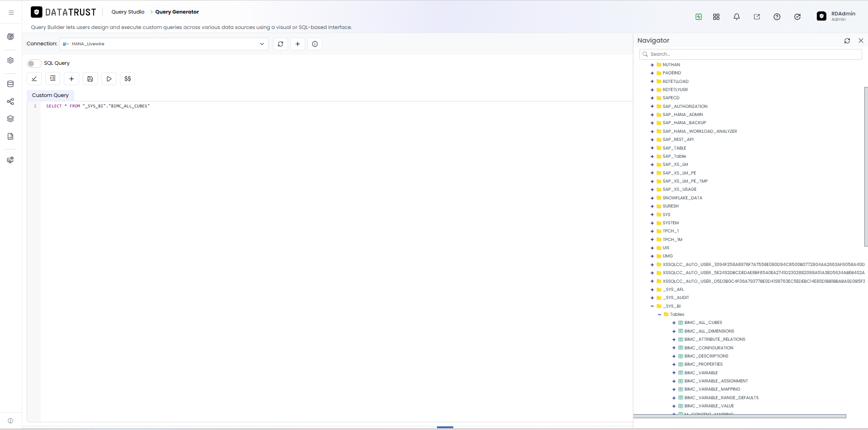Click the external link icon in header
This screenshot has width=868, height=430.
[757, 17]
